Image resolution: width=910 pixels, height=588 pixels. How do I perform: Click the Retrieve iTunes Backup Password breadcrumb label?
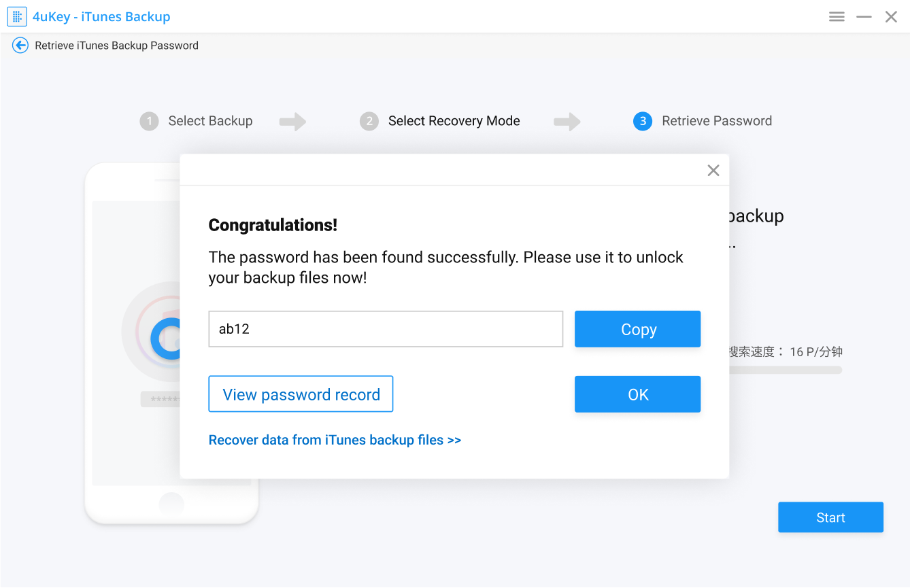[x=115, y=45]
